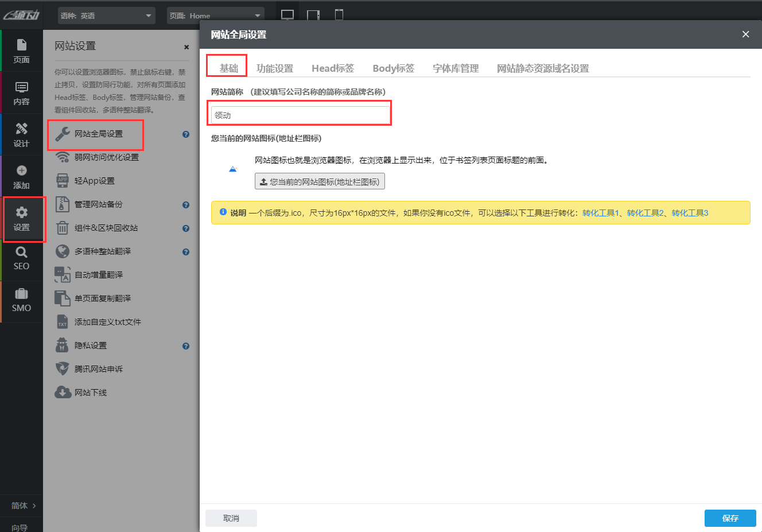Switch to the Head标签 tab
Screen dimensions: 762x532
click(333, 68)
